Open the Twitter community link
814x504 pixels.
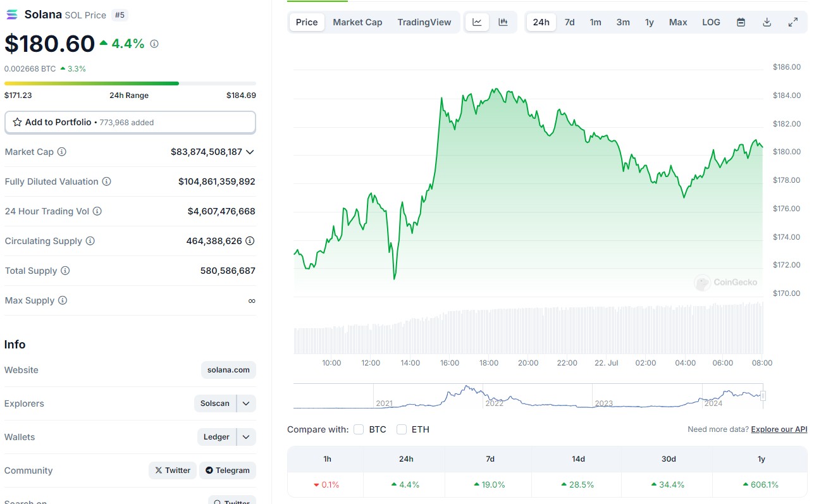click(x=173, y=470)
